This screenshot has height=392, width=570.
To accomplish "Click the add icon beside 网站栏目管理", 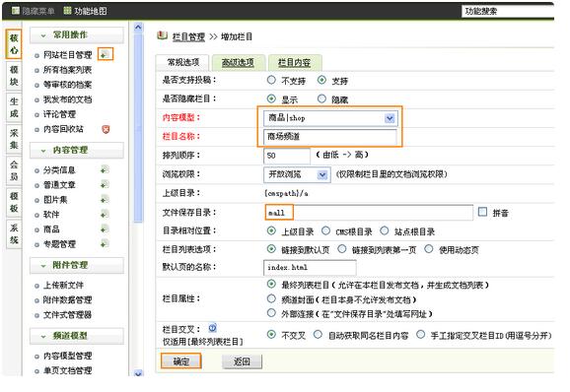I will coord(106,55).
